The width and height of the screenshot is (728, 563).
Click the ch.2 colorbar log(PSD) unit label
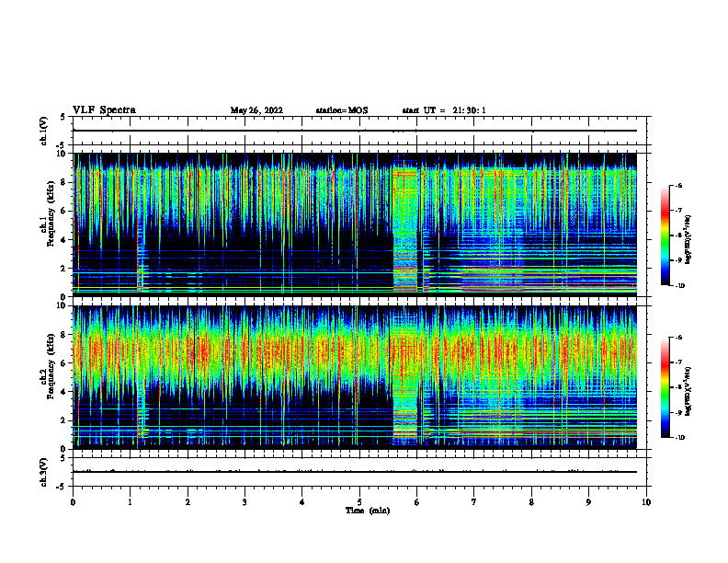click(x=688, y=392)
